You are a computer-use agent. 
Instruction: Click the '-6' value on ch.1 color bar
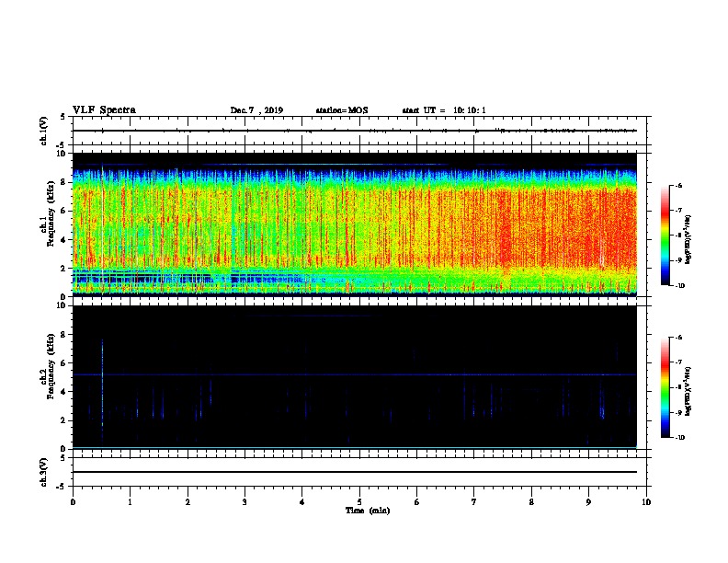point(677,185)
